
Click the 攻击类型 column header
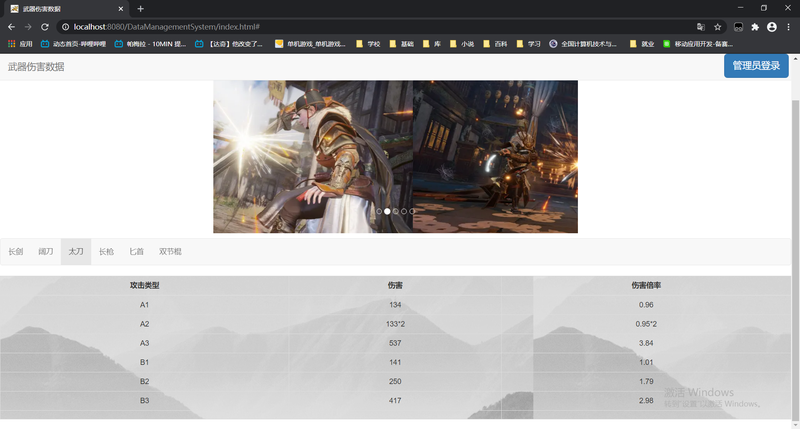click(144, 286)
